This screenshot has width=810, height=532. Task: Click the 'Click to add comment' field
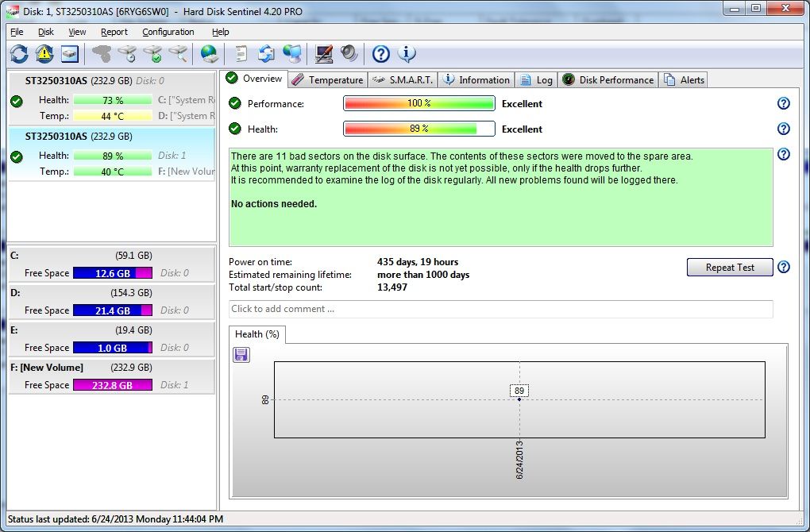pyautogui.click(x=500, y=309)
